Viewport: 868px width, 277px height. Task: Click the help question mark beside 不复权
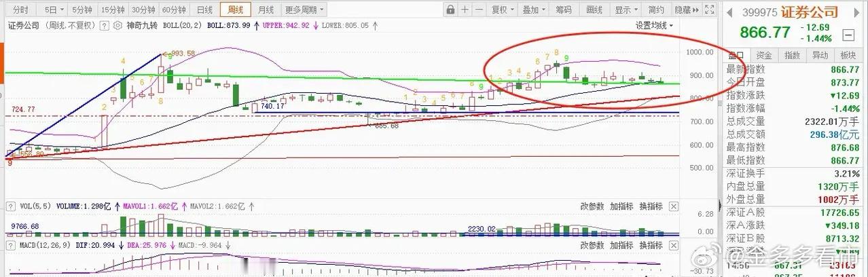(x=104, y=24)
